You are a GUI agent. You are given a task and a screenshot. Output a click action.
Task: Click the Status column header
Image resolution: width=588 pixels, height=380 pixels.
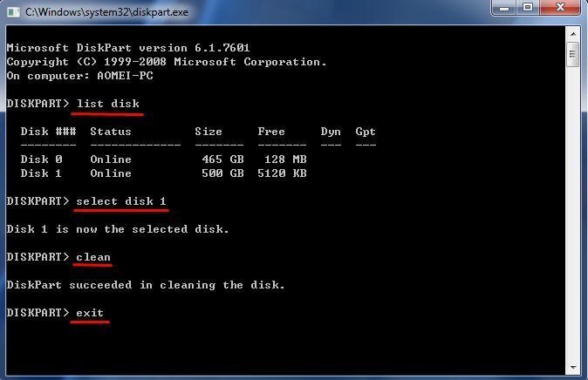point(111,132)
